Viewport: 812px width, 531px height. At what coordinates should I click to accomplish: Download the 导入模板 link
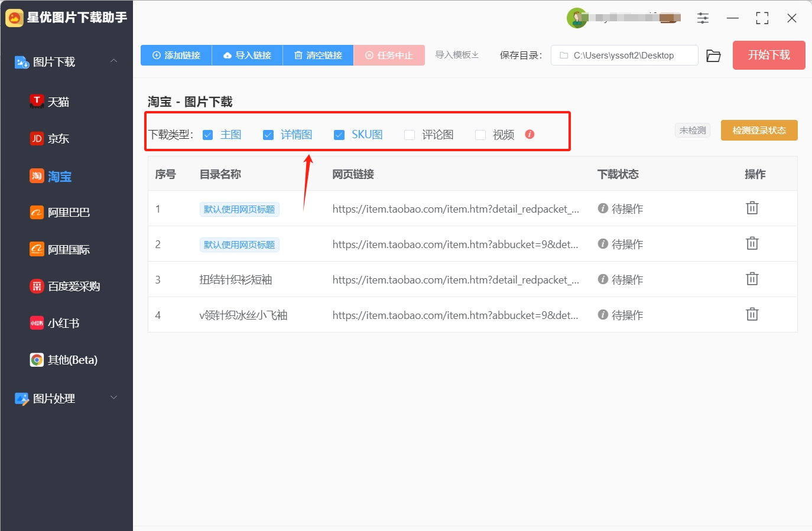[457, 55]
